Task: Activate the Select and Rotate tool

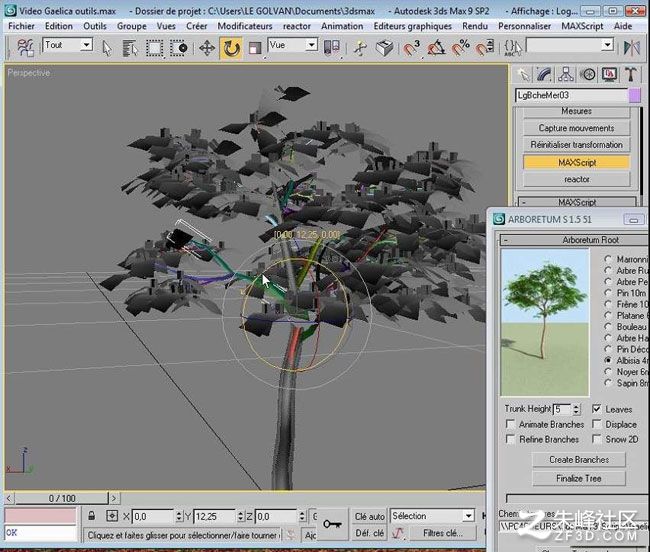Action: [231, 48]
